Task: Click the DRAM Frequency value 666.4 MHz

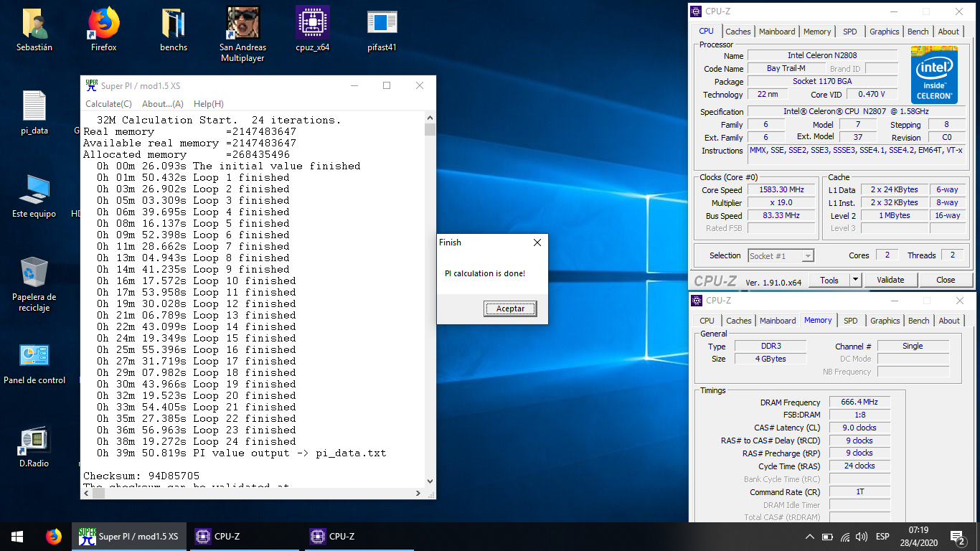Action: click(x=859, y=402)
